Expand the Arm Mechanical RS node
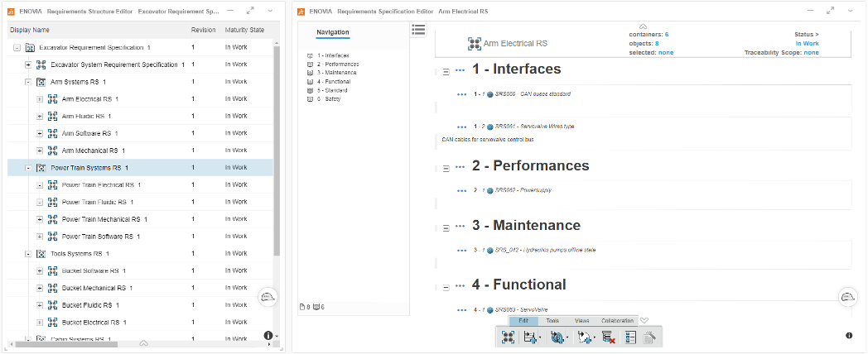Viewport: 868px width, 354px height. pyautogui.click(x=39, y=151)
